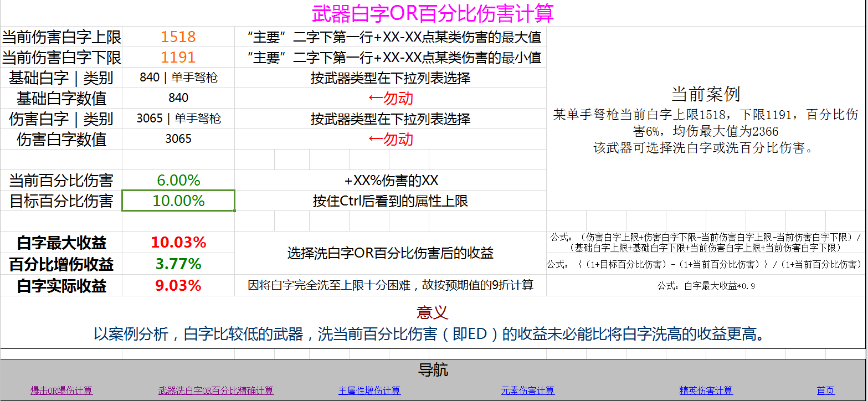Open the 元素伤害计算 navigation link

(x=528, y=390)
